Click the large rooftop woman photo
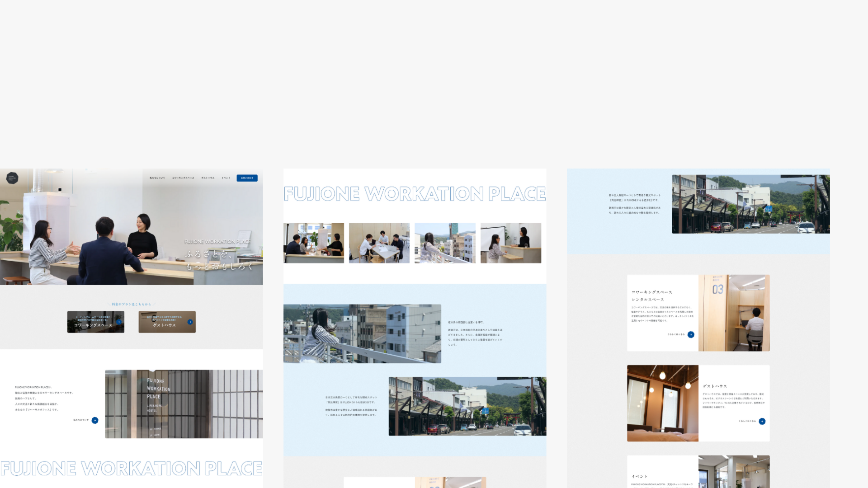Viewport: 868px width, 488px height. tap(362, 334)
